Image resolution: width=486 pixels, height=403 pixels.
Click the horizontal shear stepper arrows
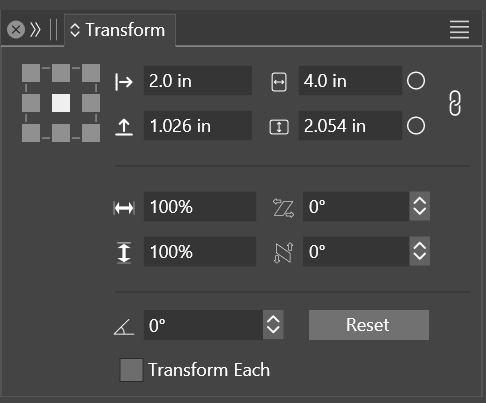coord(419,206)
